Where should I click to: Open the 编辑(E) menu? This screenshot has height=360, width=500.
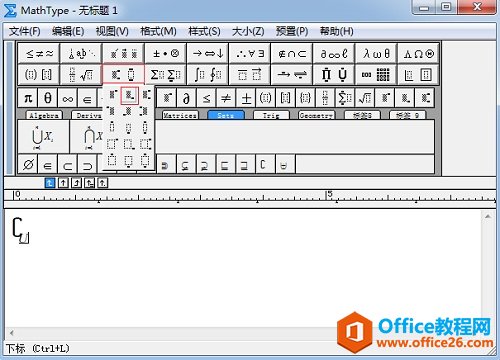pyautogui.click(x=68, y=31)
